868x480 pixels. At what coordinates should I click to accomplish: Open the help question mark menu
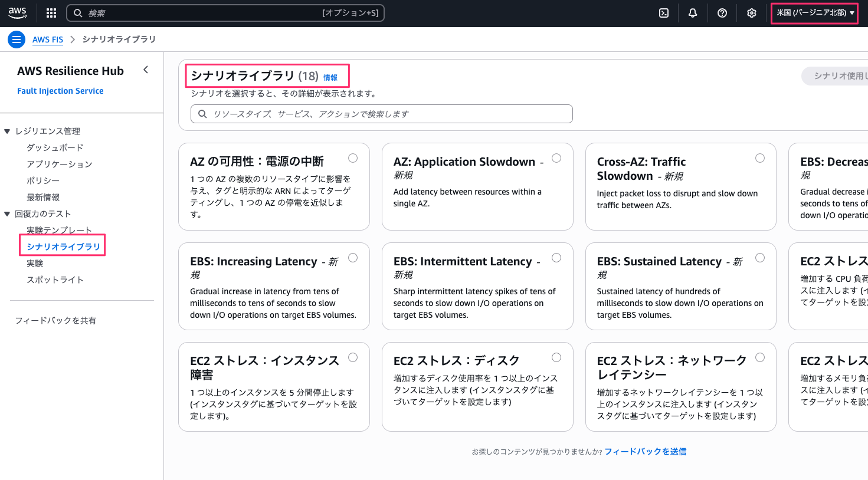(x=722, y=13)
